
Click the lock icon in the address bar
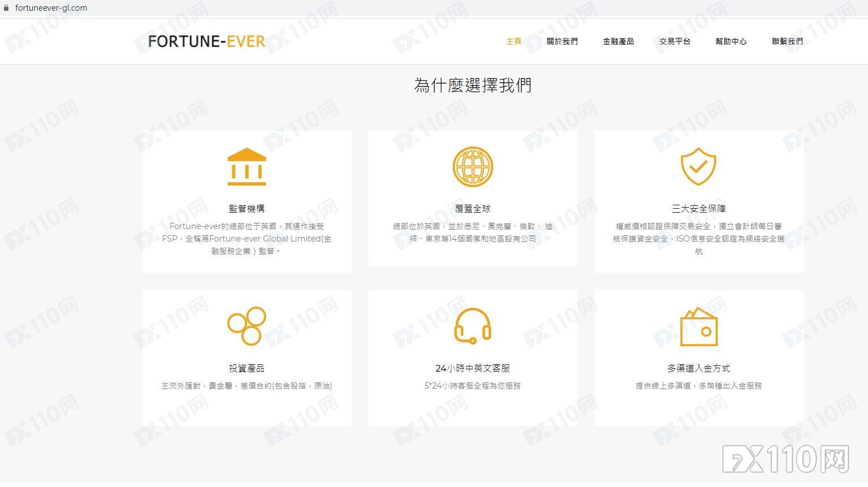click(7, 8)
